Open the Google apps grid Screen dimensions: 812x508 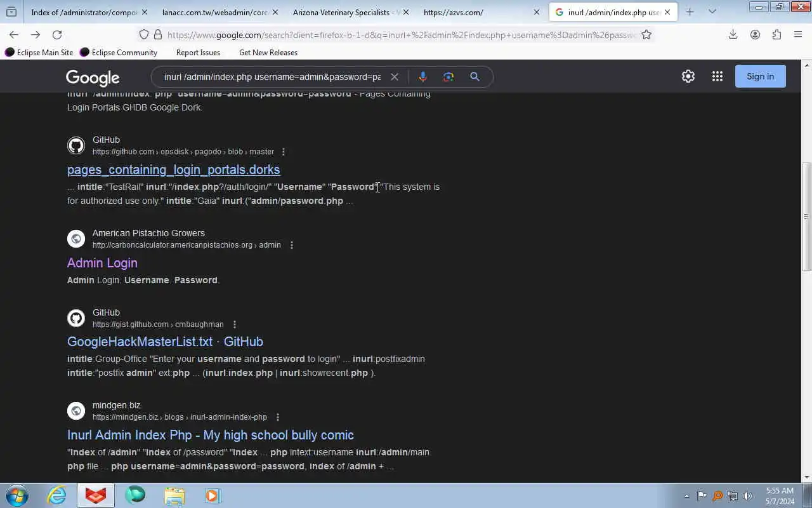coord(717,76)
